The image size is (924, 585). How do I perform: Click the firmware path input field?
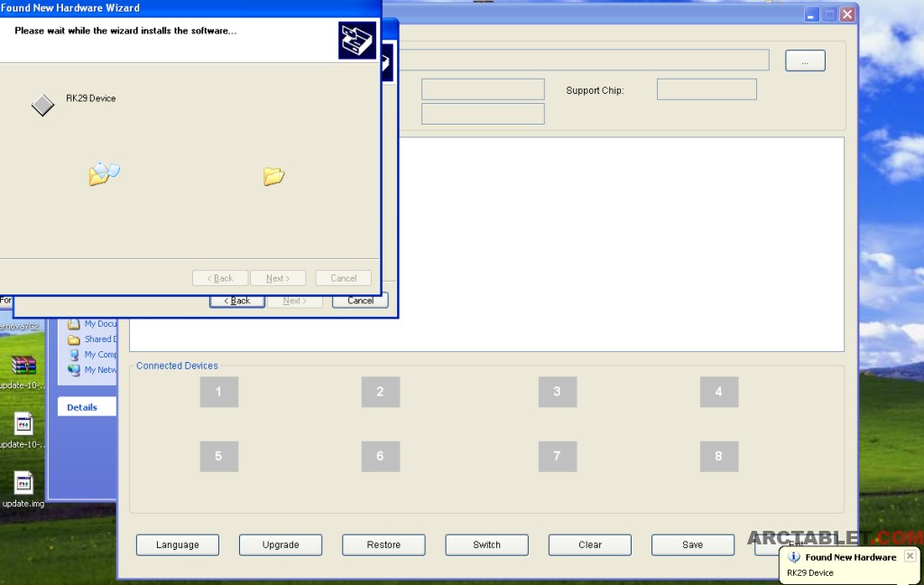coord(584,60)
